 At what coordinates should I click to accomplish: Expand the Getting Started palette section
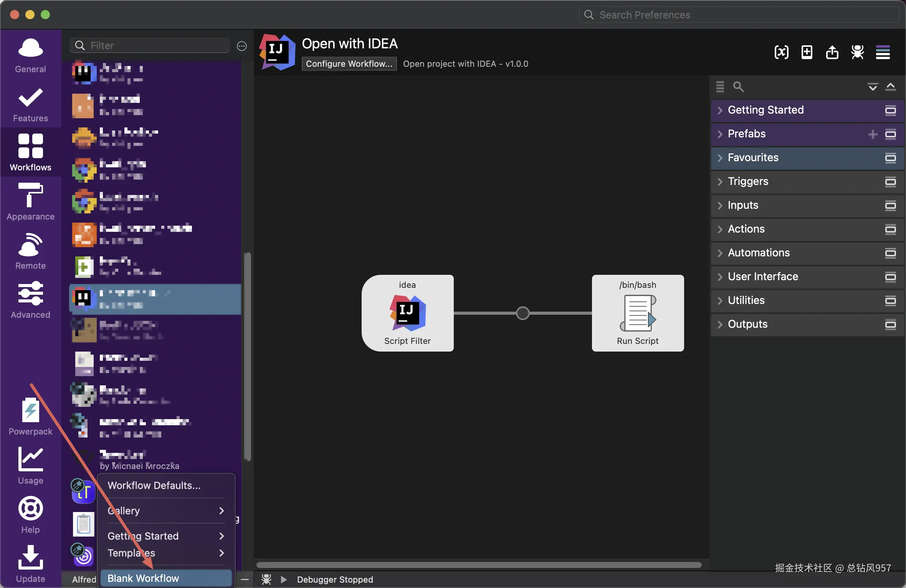765,110
